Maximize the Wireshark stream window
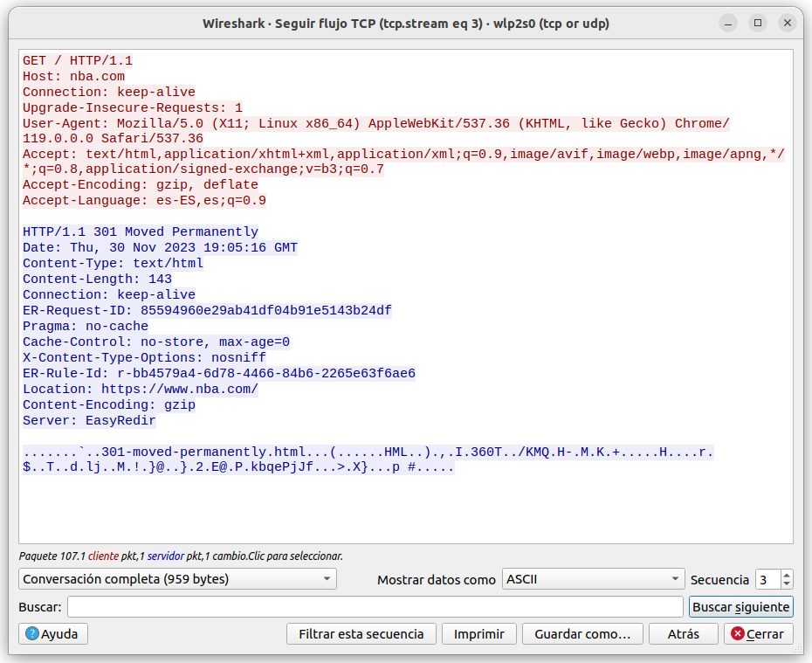The width and height of the screenshot is (812, 663). pyautogui.click(x=758, y=23)
